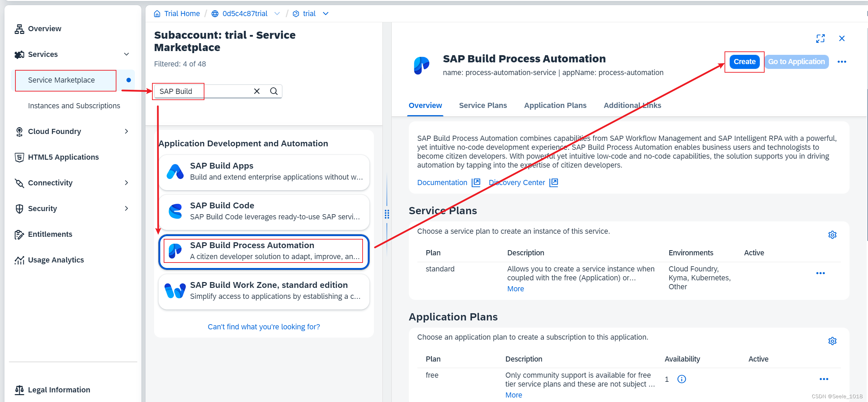Click the SAP Build Process Automation card title
The height and width of the screenshot is (402, 868).
pyautogui.click(x=252, y=245)
